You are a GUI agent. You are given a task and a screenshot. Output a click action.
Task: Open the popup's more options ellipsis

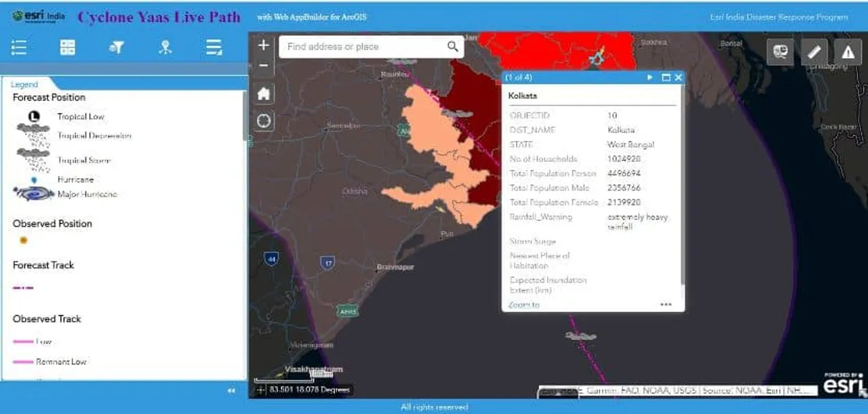(666, 305)
